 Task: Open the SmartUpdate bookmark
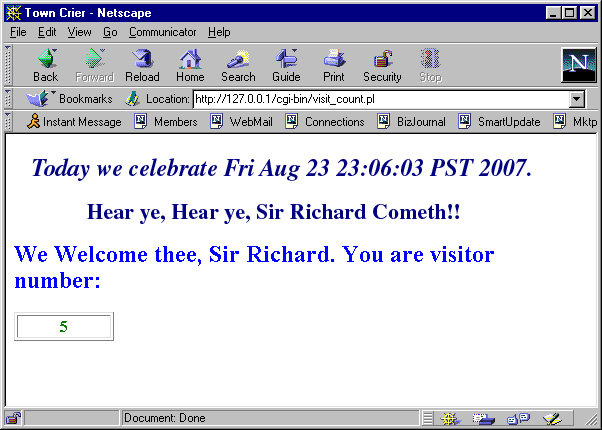499,122
